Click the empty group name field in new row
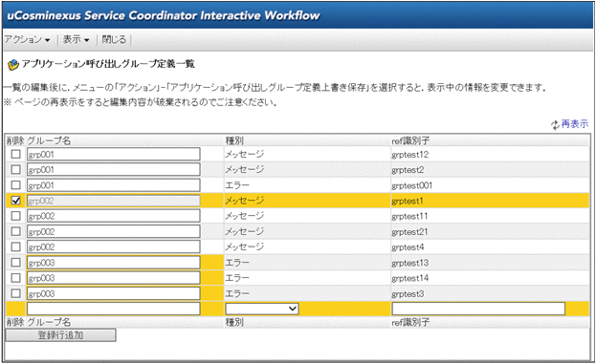596x364 pixels. 113,309
